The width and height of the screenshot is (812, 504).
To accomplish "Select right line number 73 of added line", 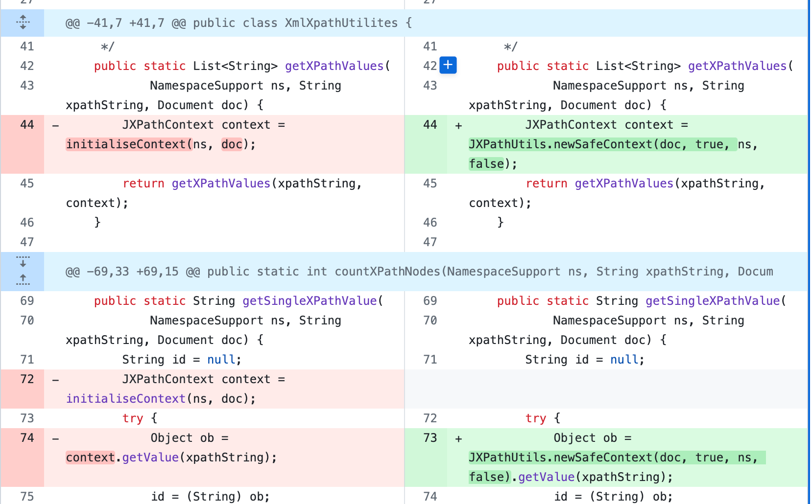I will click(430, 438).
